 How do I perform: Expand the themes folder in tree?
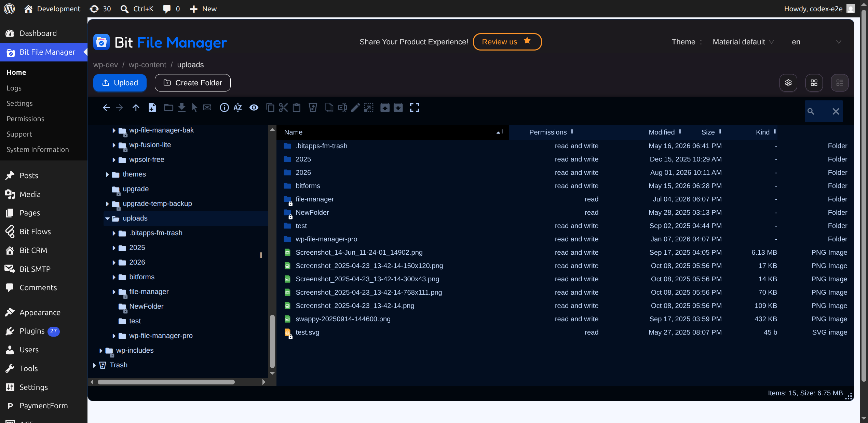point(107,174)
